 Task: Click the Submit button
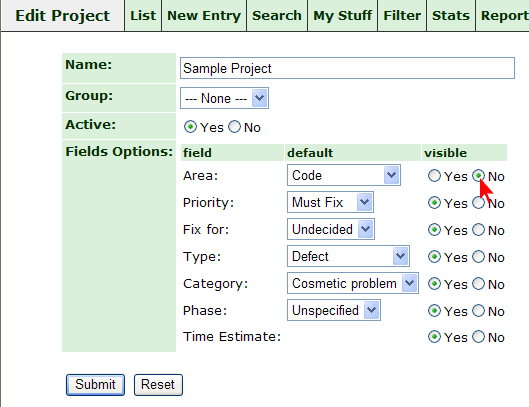click(x=95, y=385)
